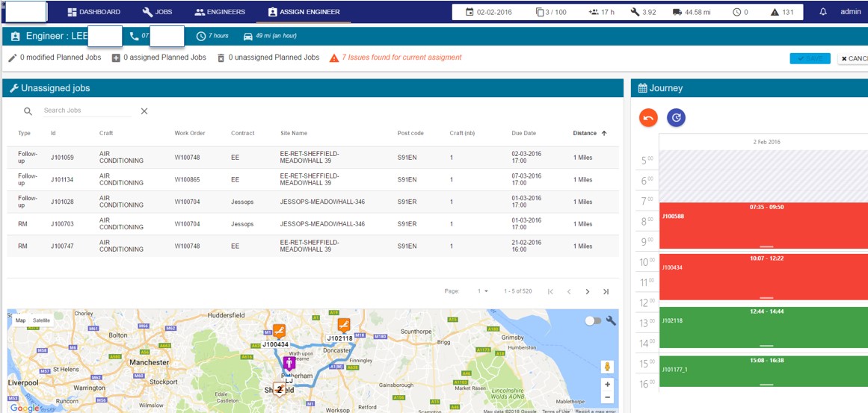Go to first page of jobs
868x413 pixels.
(x=550, y=291)
